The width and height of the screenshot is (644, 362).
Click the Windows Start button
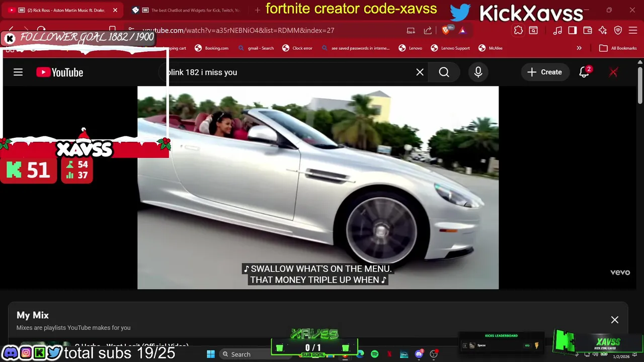(x=211, y=354)
